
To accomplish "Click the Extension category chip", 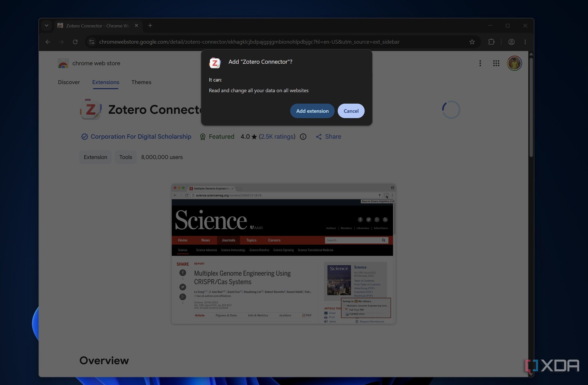I will tap(96, 157).
